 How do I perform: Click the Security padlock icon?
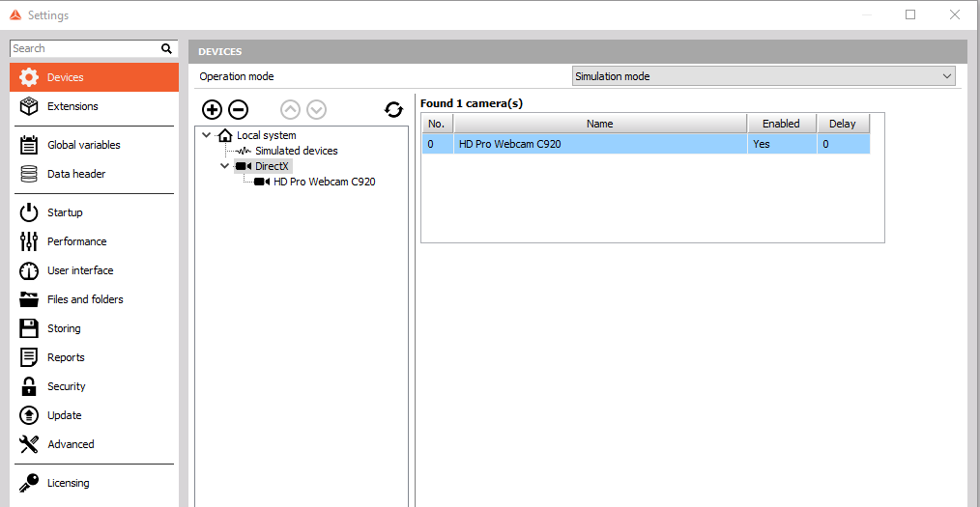click(29, 386)
